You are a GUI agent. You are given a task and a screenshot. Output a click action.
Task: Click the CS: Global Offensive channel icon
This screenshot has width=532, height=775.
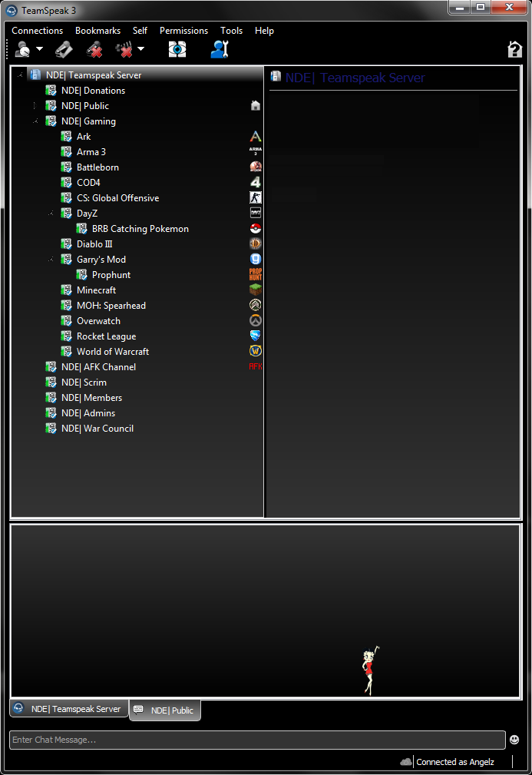click(x=256, y=197)
